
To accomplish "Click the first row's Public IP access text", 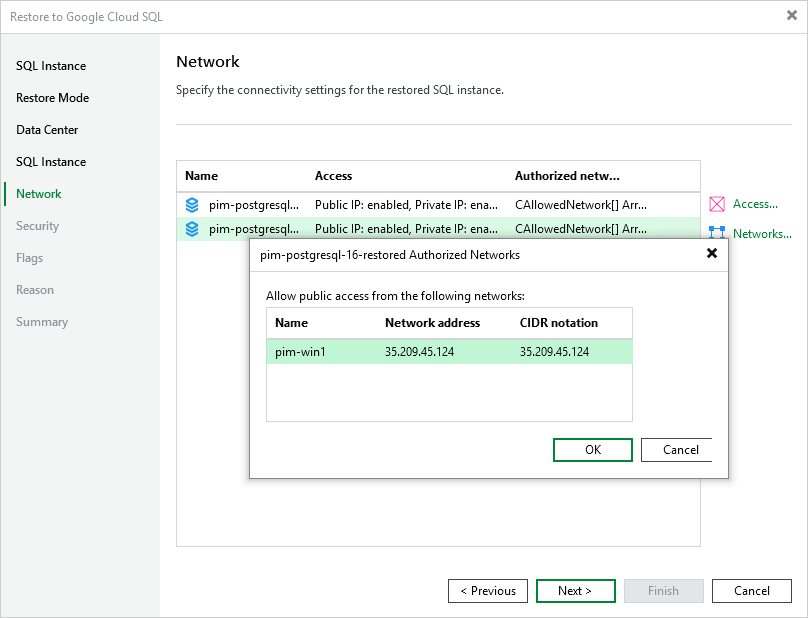I will [x=406, y=205].
